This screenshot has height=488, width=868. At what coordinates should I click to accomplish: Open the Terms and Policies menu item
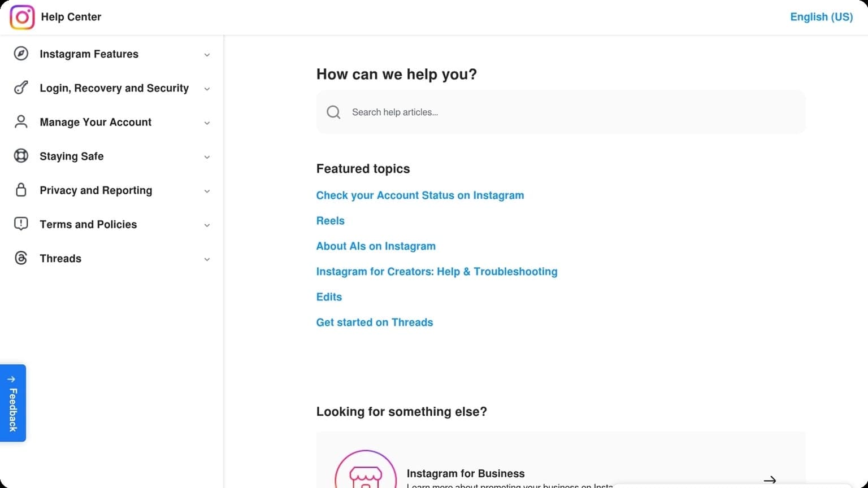tap(88, 224)
